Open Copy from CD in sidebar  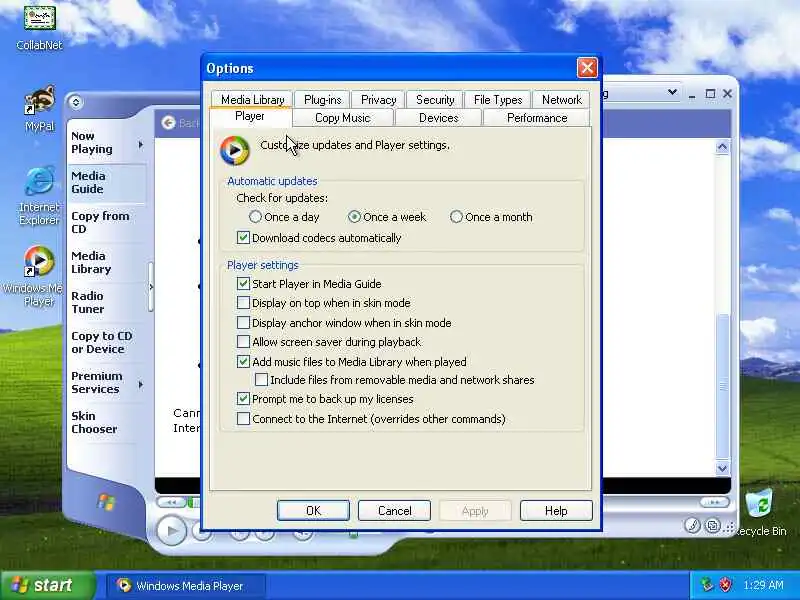106,222
